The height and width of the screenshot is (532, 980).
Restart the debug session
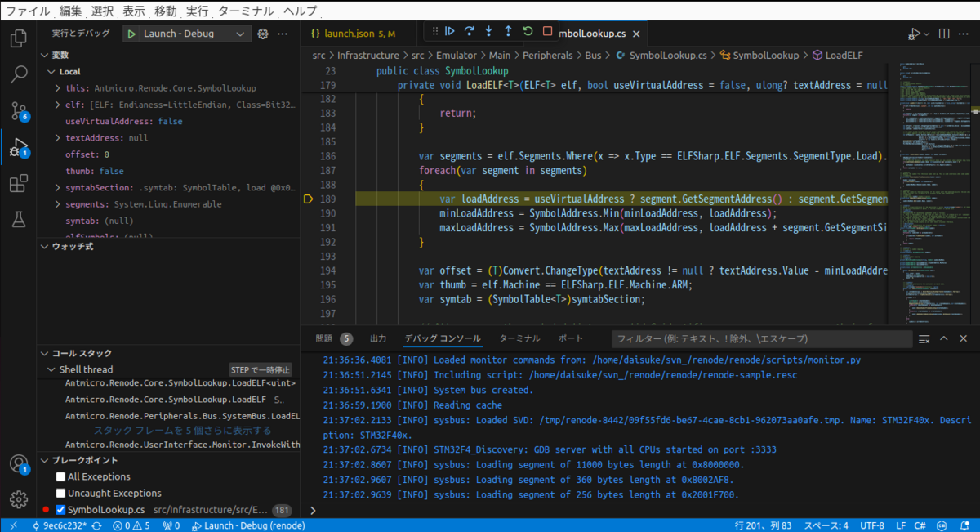click(x=528, y=31)
